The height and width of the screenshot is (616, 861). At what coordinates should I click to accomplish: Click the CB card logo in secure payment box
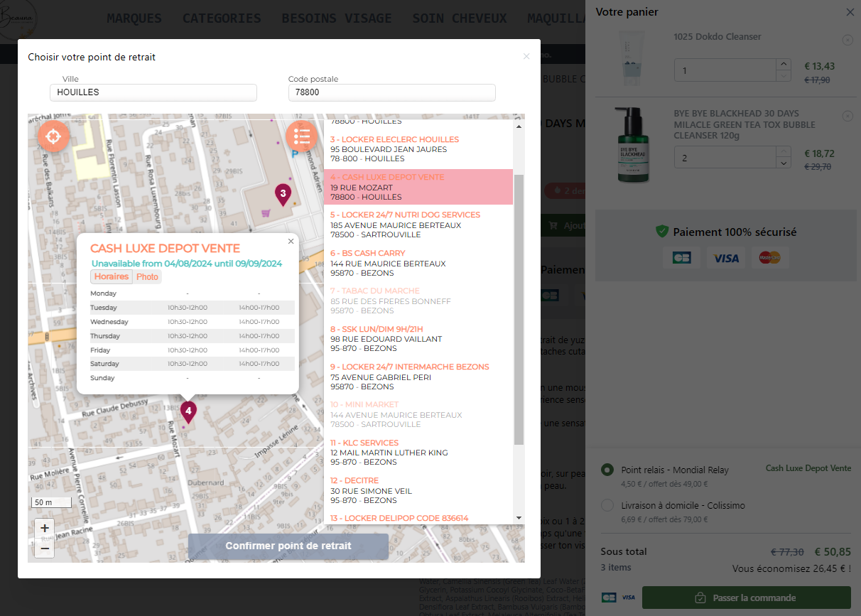click(x=681, y=258)
